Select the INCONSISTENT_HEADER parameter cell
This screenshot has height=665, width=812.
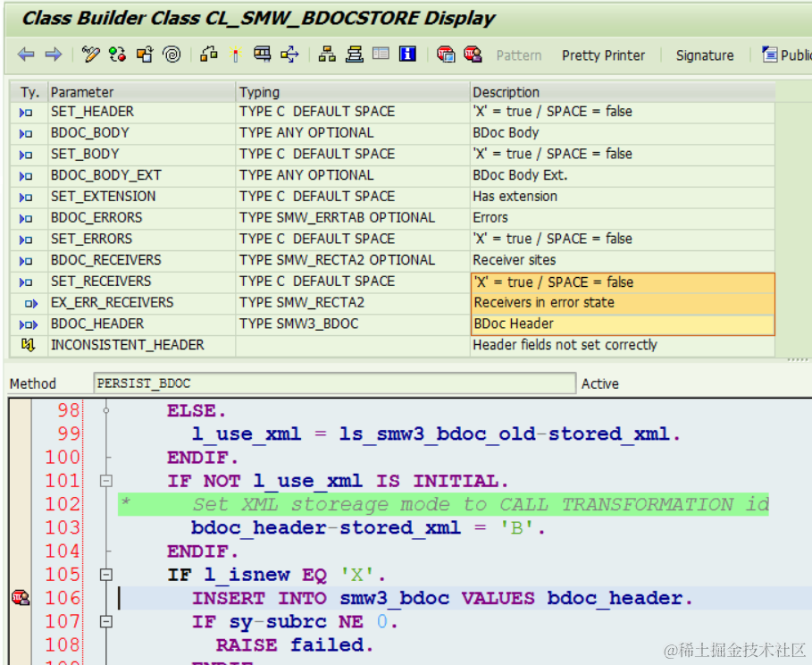[x=141, y=345]
